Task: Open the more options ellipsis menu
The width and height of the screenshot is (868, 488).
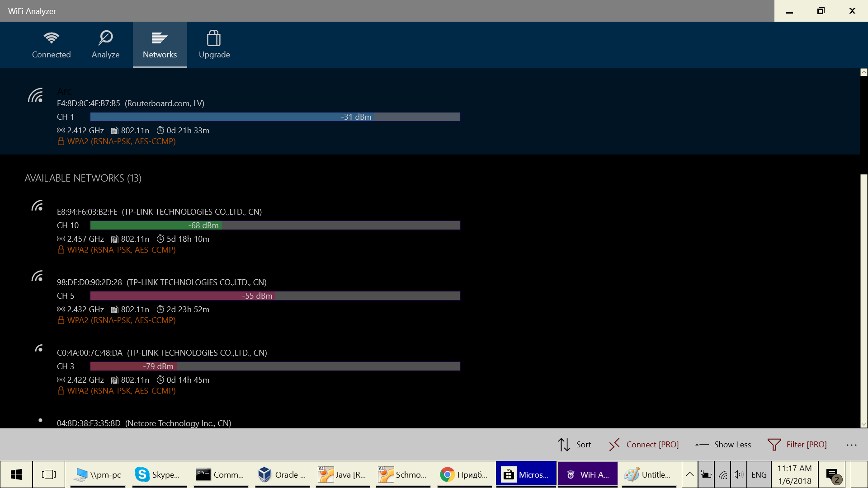Action: click(852, 445)
